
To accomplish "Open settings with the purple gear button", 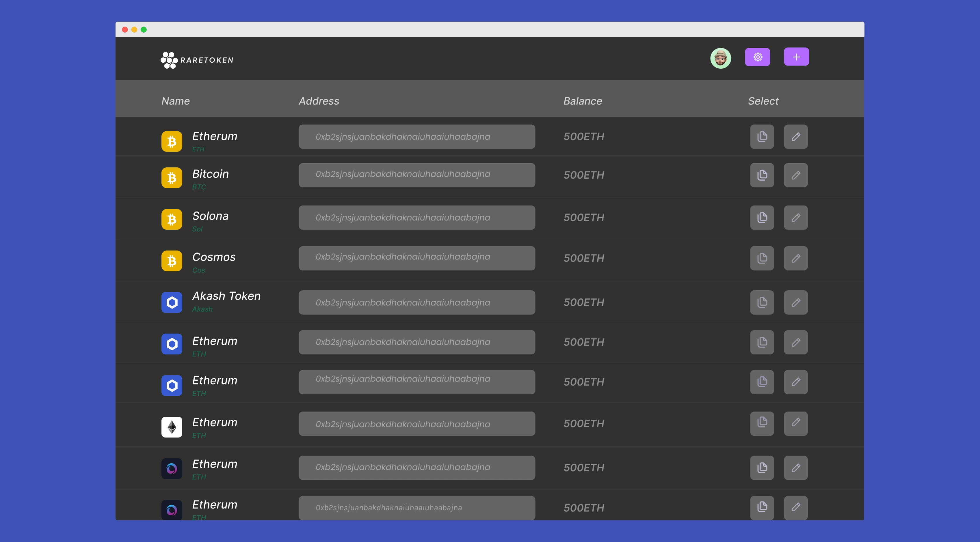I will pyautogui.click(x=757, y=57).
